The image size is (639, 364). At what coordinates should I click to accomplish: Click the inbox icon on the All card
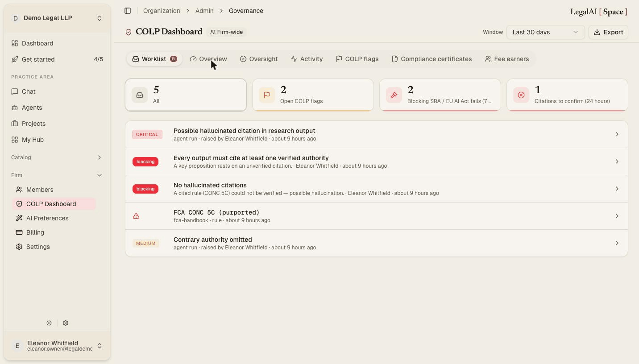click(x=140, y=95)
